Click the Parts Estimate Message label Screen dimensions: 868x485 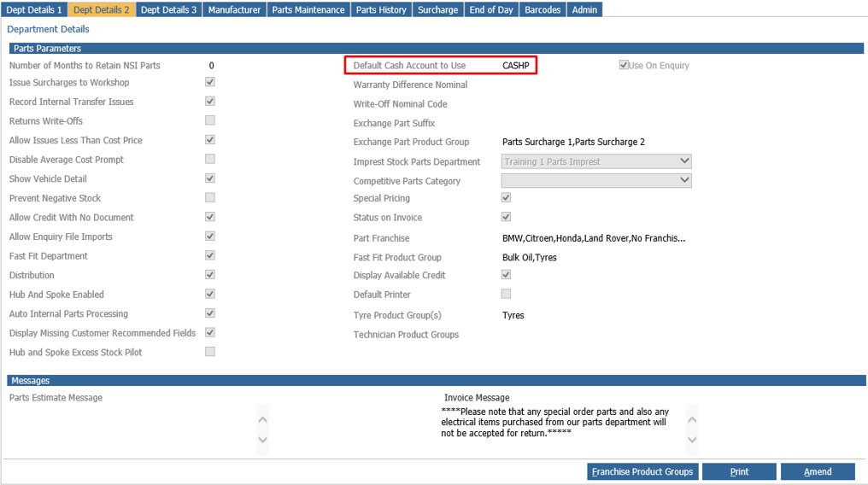coord(56,398)
